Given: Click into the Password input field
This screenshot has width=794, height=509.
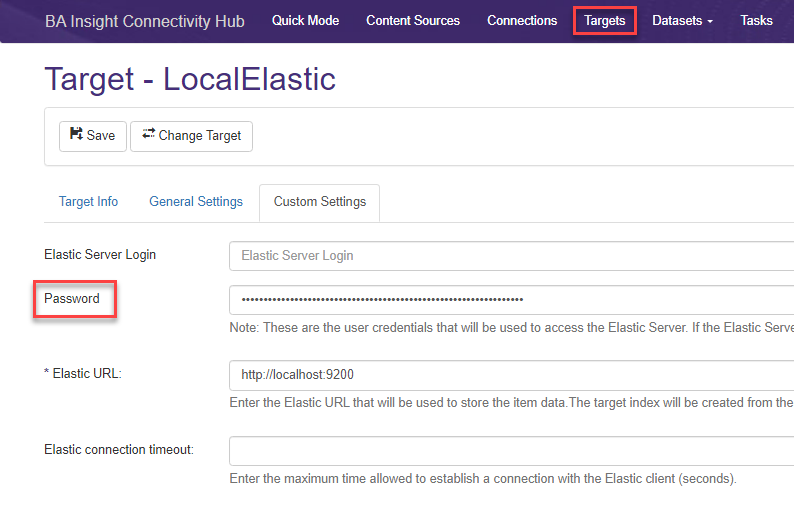Looking at the screenshot, I should click(x=511, y=300).
